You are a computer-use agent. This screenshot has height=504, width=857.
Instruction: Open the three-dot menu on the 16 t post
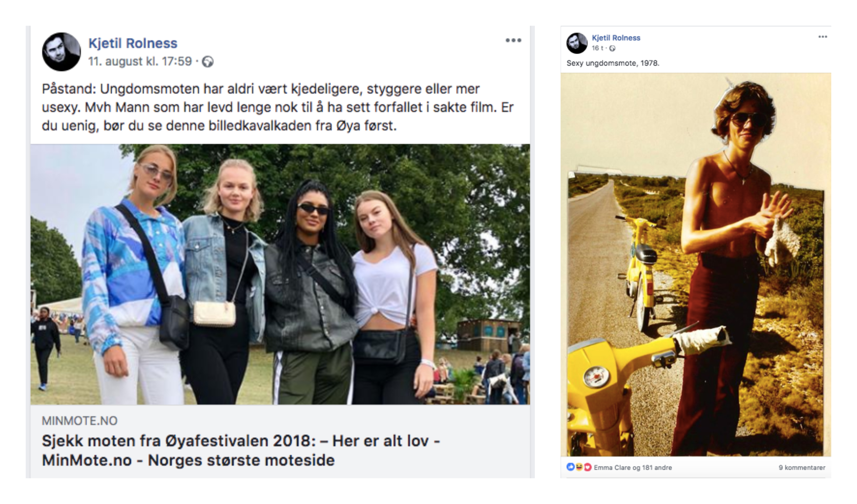click(x=823, y=37)
